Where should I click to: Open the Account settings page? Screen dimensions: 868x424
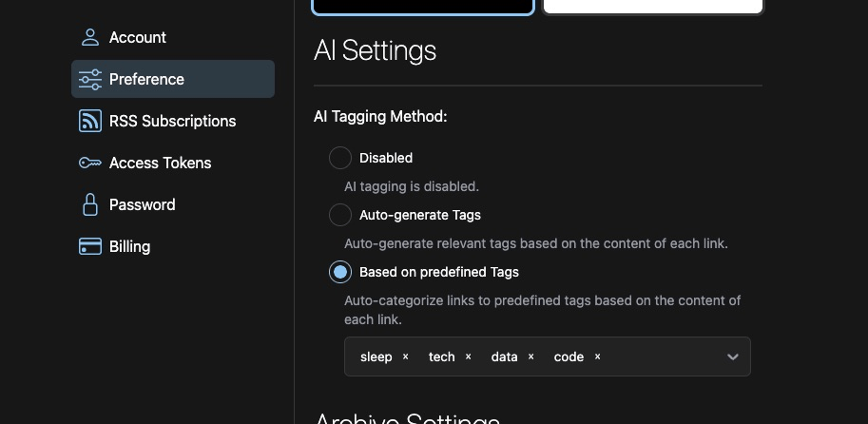click(138, 37)
